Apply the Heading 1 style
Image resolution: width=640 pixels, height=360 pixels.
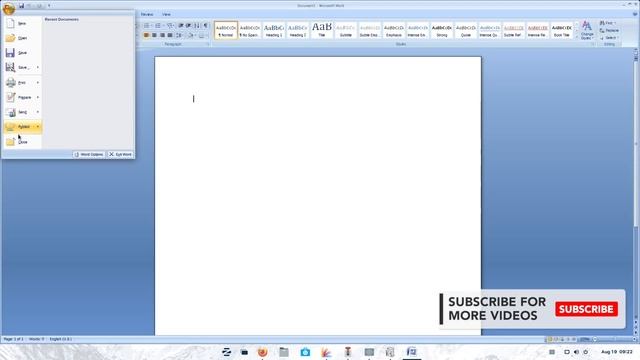pos(273,30)
